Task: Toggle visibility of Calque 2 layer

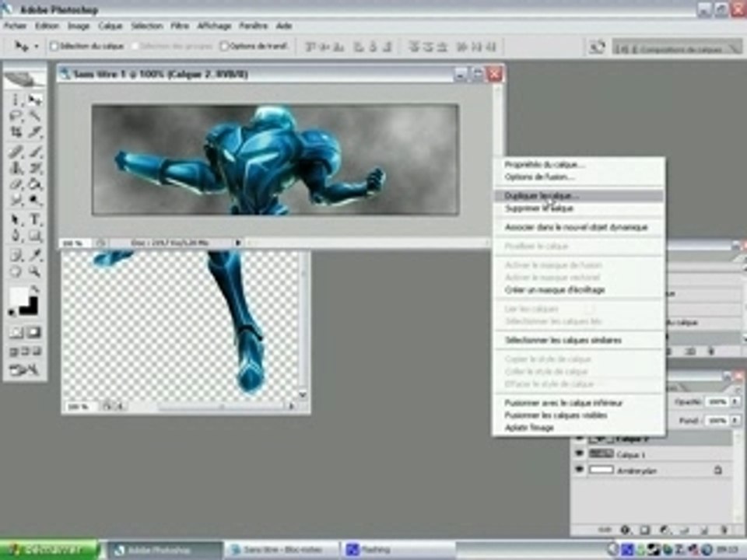Action: (x=579, y=438)
